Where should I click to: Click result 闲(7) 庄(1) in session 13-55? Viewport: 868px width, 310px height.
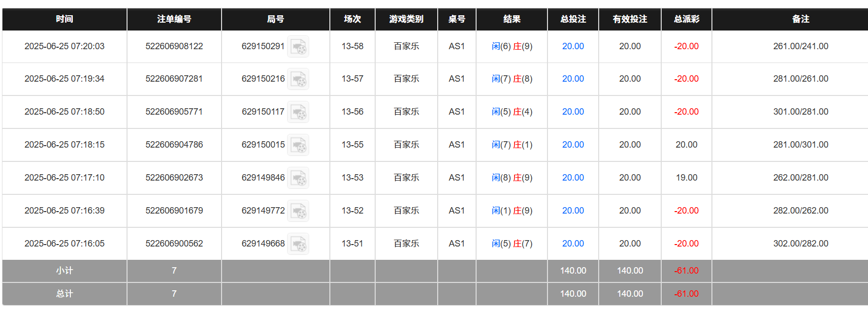tap(512, 145)
